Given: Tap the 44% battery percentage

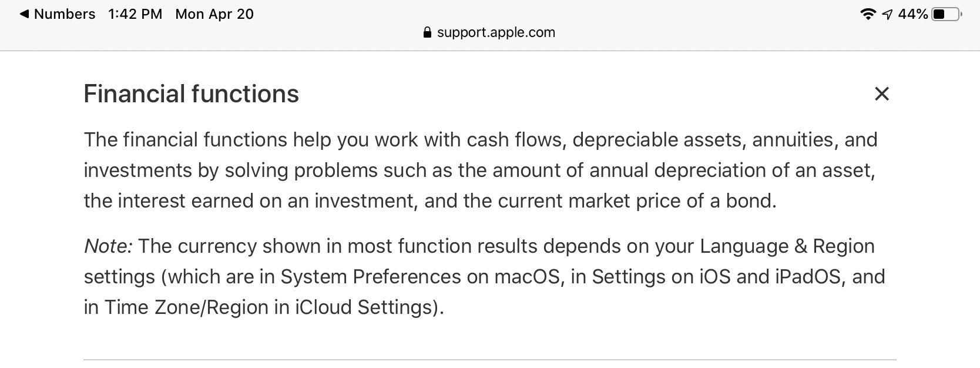Looking at the screenshot, I should [913, 14].
